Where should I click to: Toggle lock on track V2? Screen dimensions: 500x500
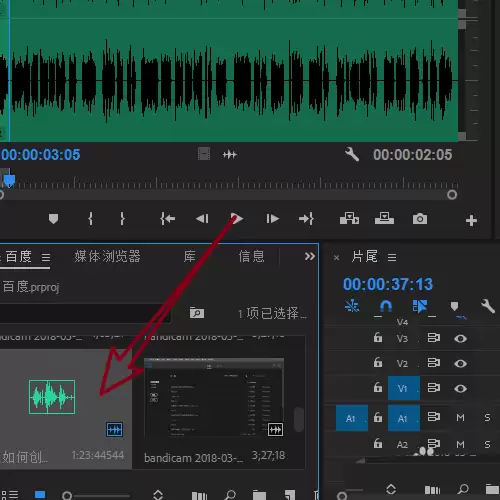point(378,362)
